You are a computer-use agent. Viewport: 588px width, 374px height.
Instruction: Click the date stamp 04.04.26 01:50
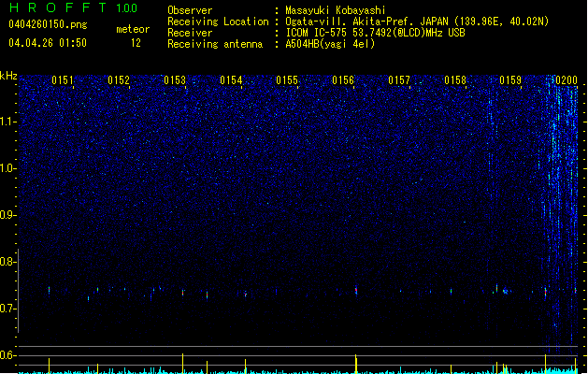pyautogui.click(x=48, y=43)
